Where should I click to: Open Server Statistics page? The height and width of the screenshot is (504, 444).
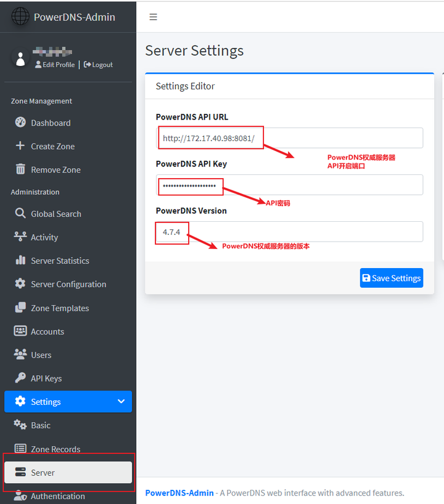click(68, 261)
